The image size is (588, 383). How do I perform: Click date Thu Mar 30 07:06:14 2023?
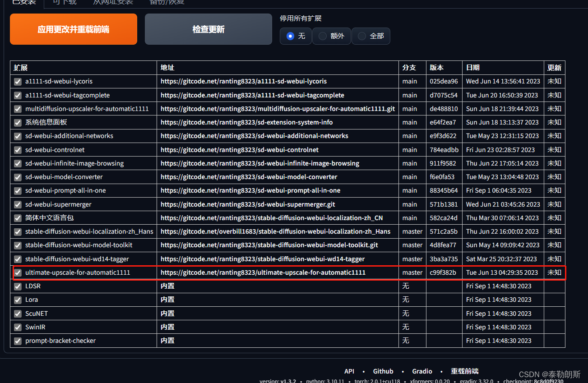502,218
